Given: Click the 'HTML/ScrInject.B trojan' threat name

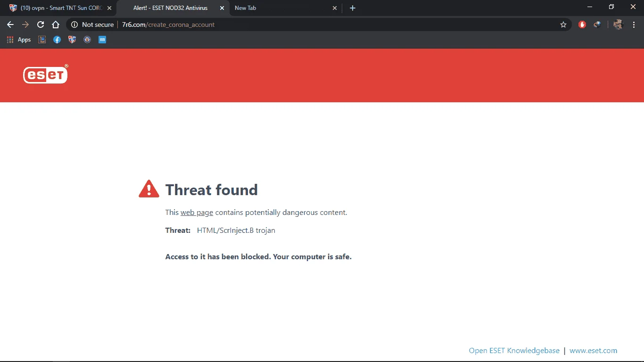Looking at the screenshot, I should click(x=236, y=230).
